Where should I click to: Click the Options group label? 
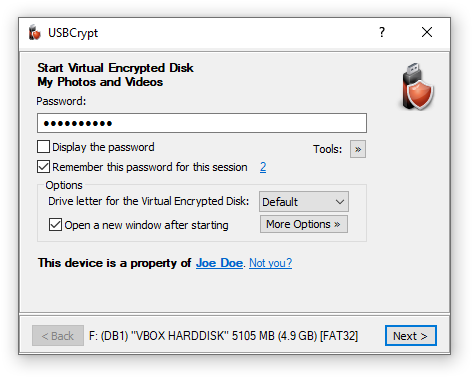(x=64, y=185)
